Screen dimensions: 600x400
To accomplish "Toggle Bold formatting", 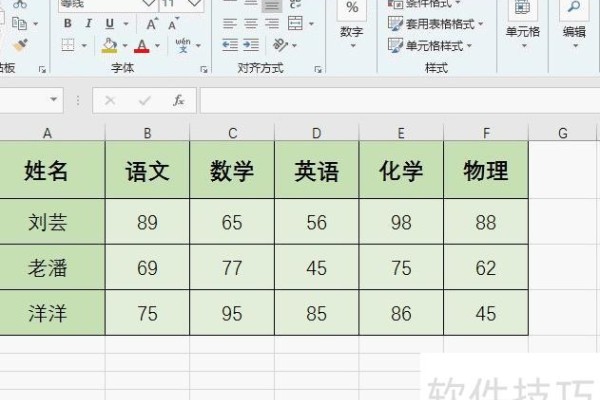I will pos(68,23).
